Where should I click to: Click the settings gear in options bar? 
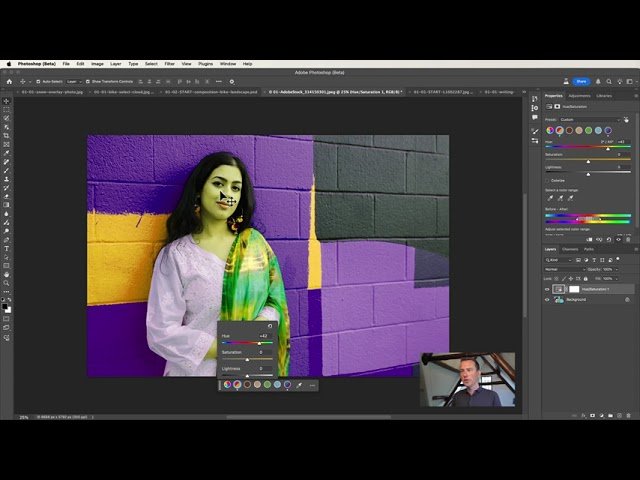tap(232, 82)
